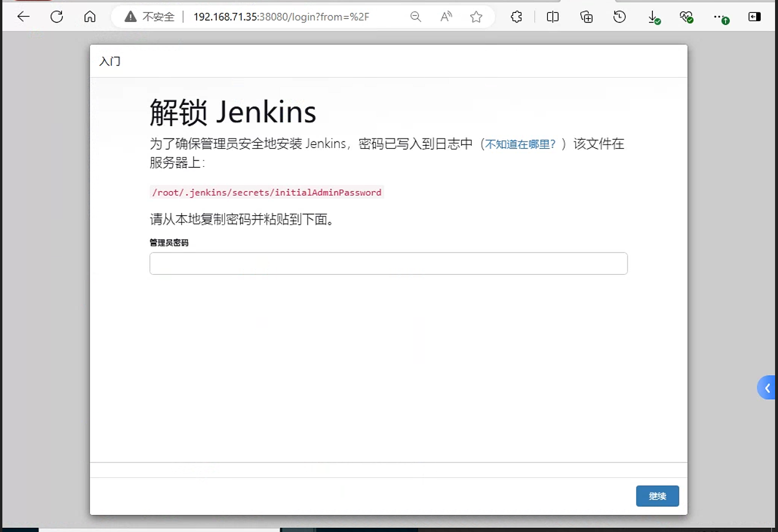Reload the current page
The image size is (778, 532).
point(57,17)
